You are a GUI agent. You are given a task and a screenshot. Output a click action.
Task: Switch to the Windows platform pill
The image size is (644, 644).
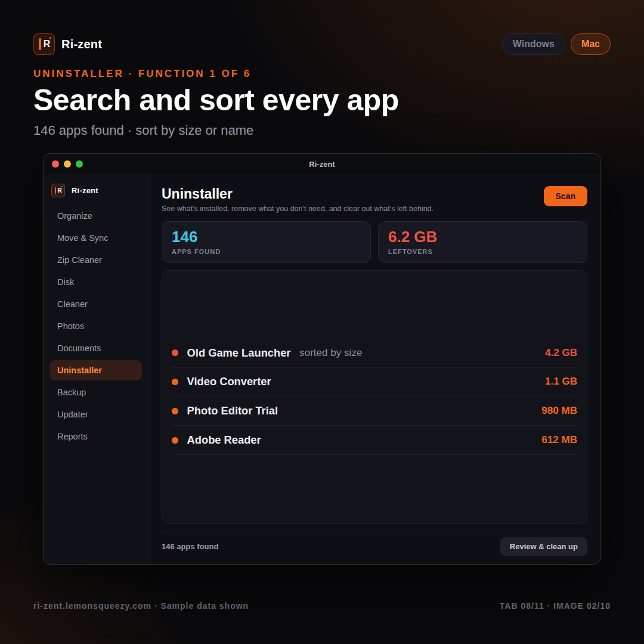(533, 44)
